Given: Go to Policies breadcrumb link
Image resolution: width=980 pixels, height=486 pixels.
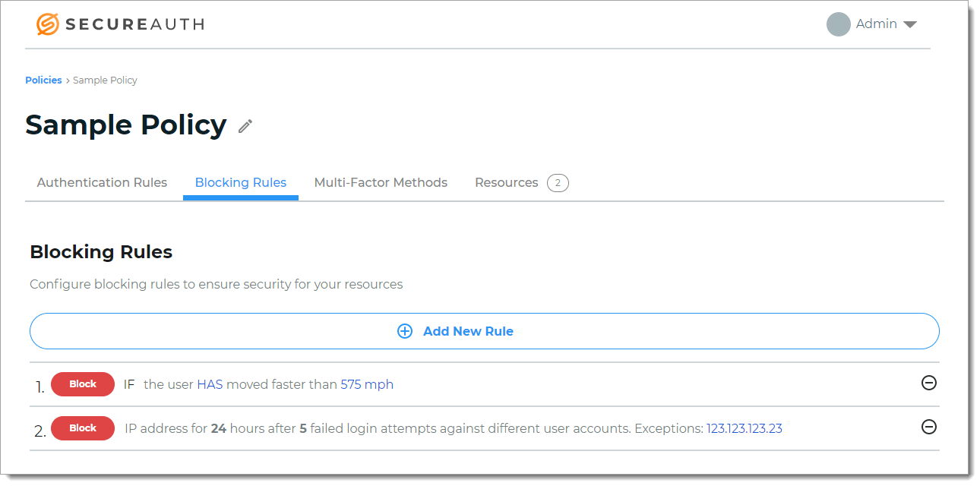Looking at the screenshot, I should (x=43, y=80).
